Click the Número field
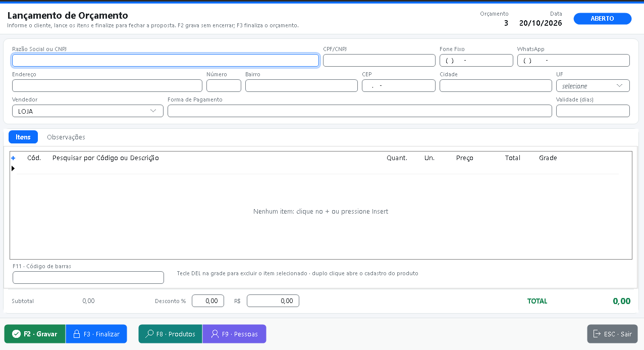The image size is (644, 350). click(224, 86)
